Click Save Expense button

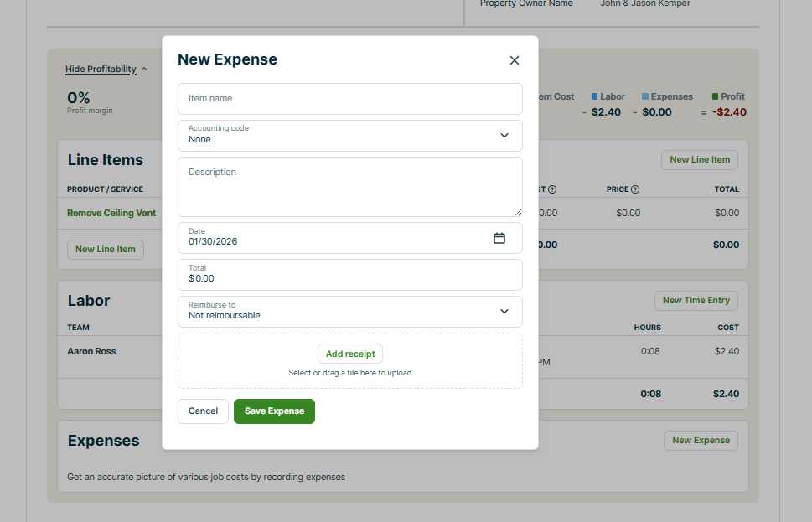(x=274, y=411)
